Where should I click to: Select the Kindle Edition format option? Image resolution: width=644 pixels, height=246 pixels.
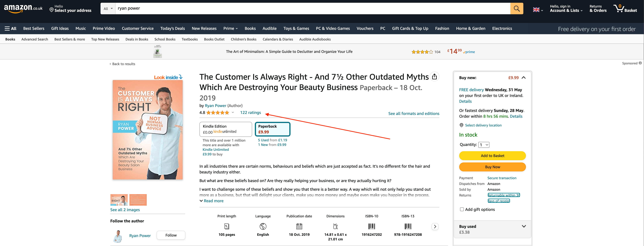[226, 129]
